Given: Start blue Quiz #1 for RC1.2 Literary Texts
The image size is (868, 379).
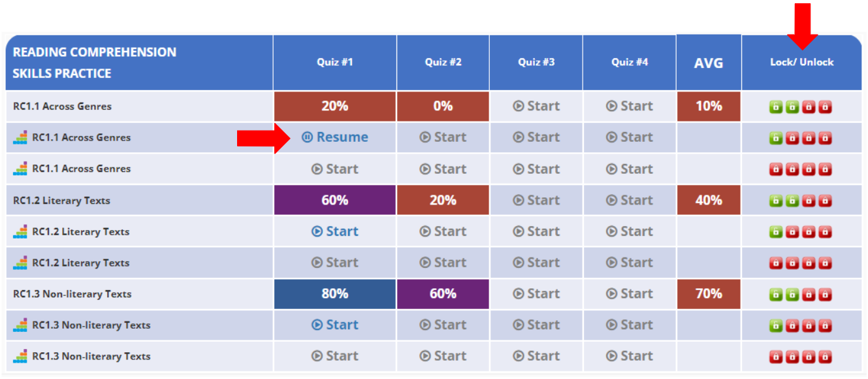Looking at the screenshot, I should point(335,231).
